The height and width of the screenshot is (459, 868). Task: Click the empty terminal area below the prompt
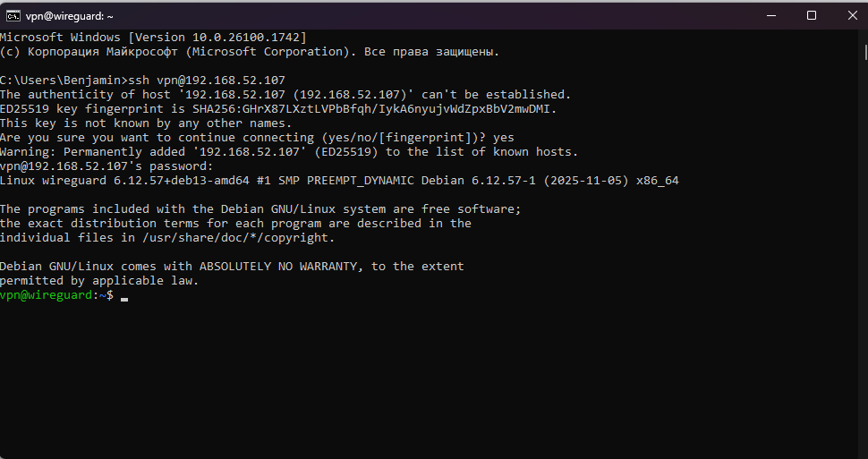(430, 376)
